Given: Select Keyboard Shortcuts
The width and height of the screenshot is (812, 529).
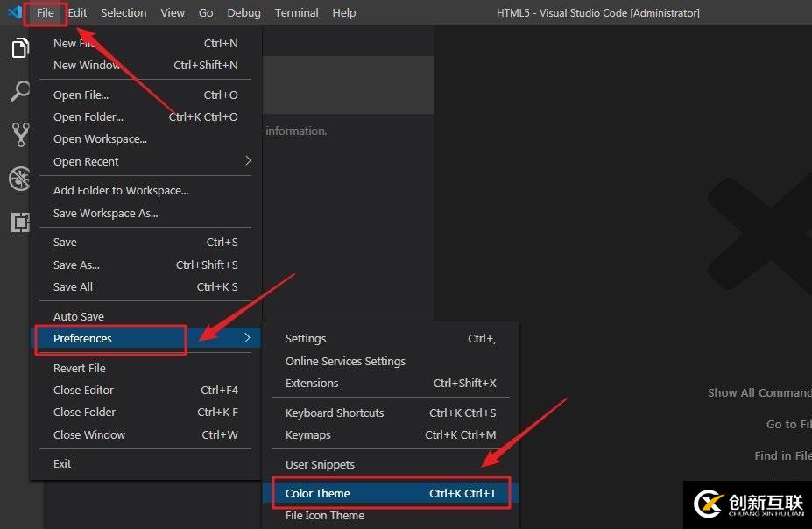Looking at the screenshot, I should (335, 413).
